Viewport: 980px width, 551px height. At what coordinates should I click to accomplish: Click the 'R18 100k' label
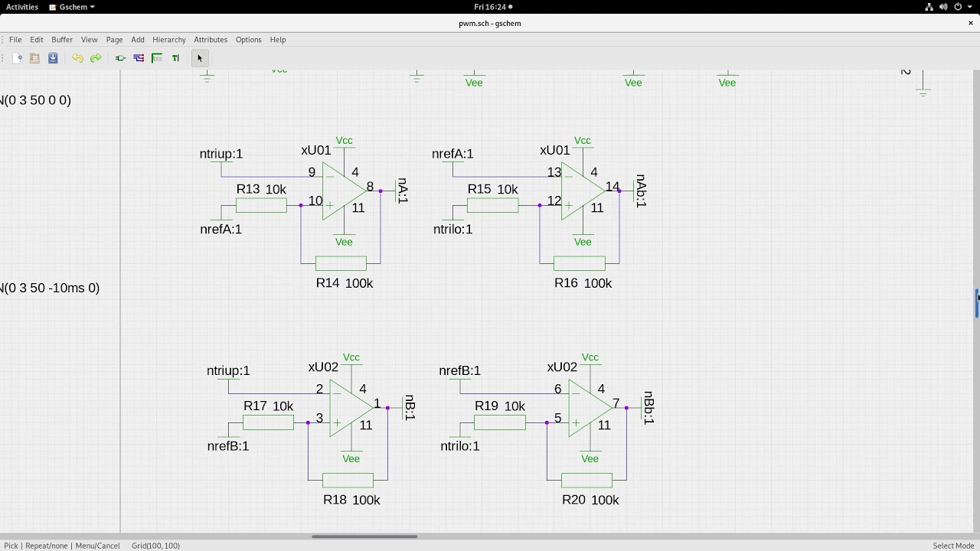click(x=351, y=500)
